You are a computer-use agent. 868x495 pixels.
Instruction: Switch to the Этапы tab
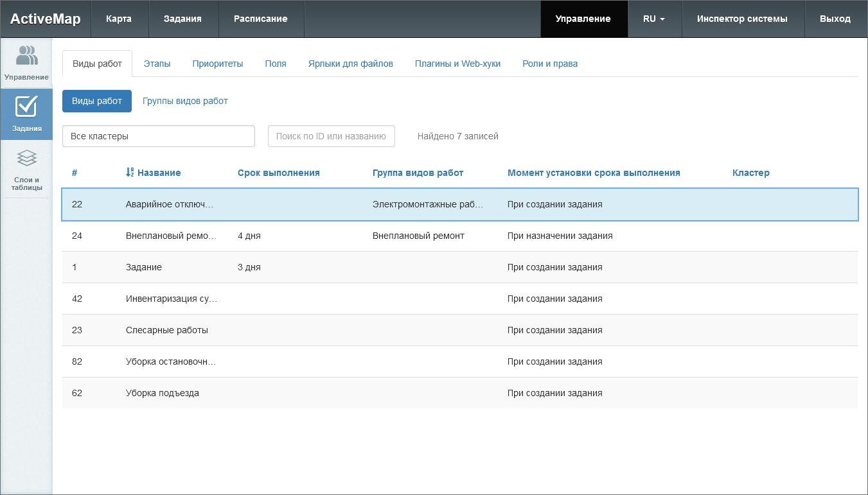(x=157, y=64)
